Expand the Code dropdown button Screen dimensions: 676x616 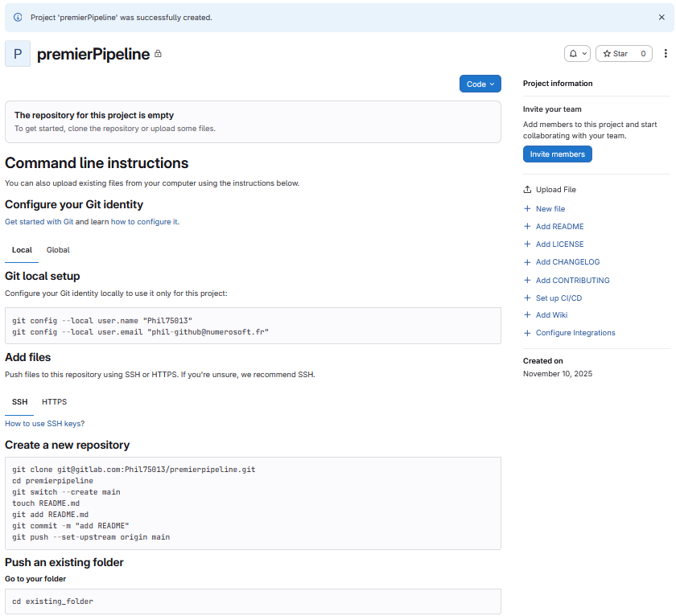480,84
